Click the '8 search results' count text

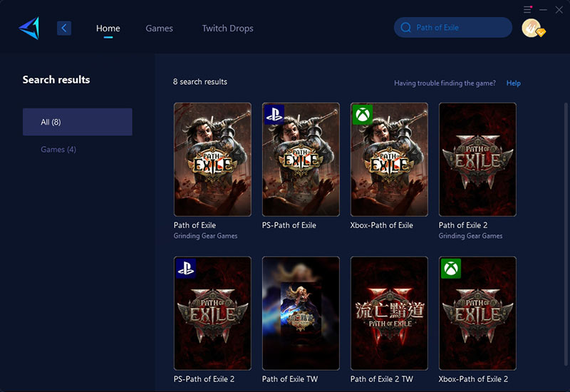pos(200,82)
